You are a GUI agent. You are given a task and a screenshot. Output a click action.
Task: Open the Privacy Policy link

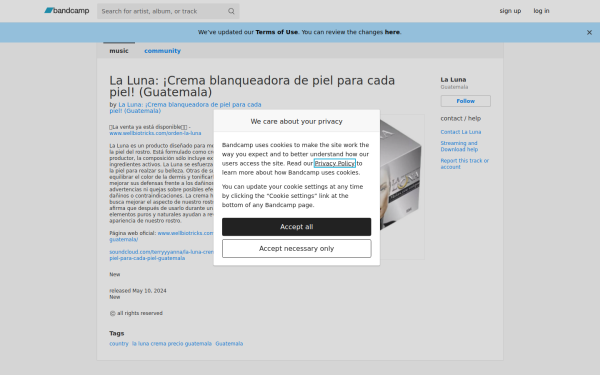coord(334,163)
